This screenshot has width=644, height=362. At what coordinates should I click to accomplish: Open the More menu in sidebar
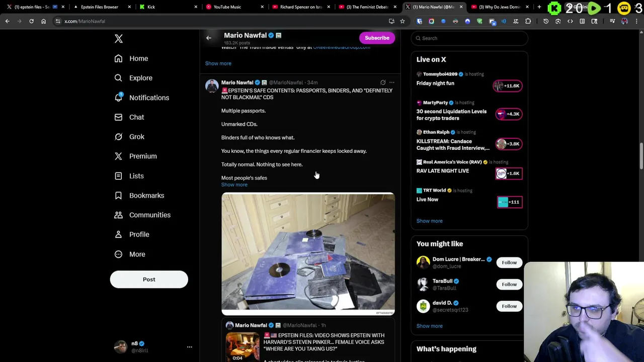tap(130, 254)
